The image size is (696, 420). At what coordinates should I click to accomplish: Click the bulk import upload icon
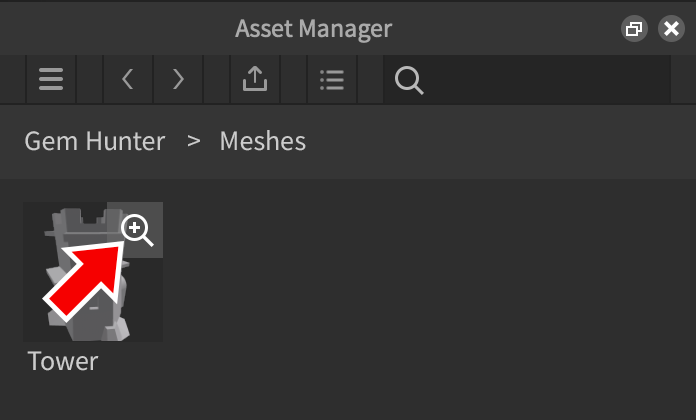tap(255, 80)
